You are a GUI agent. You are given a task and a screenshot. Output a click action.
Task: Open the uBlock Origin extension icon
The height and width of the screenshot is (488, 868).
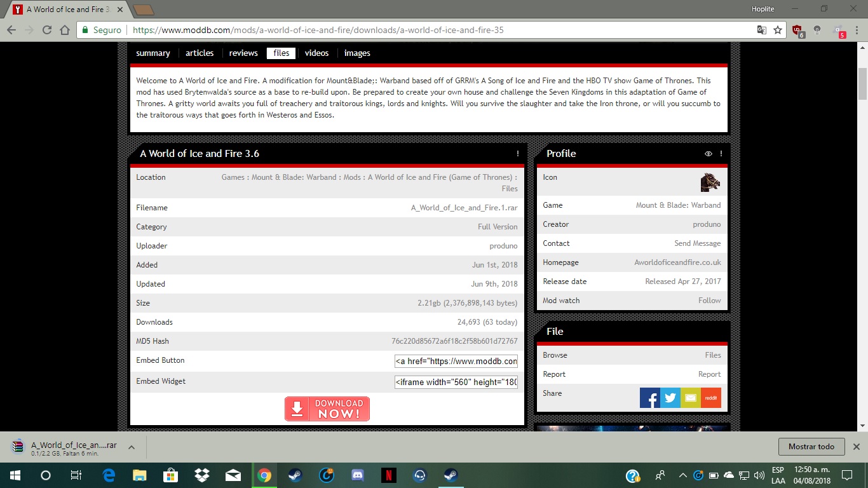pyautogui.click(x=797, y=30)
